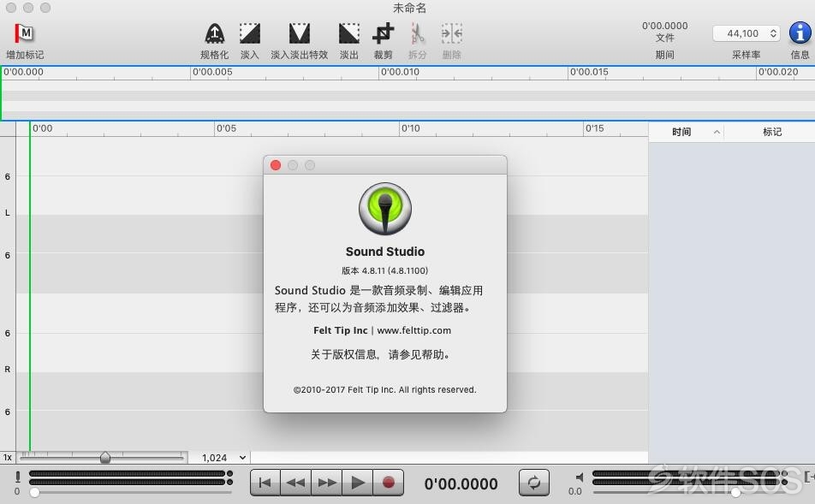Click the 1x vertical zoom label

point(7,458)
